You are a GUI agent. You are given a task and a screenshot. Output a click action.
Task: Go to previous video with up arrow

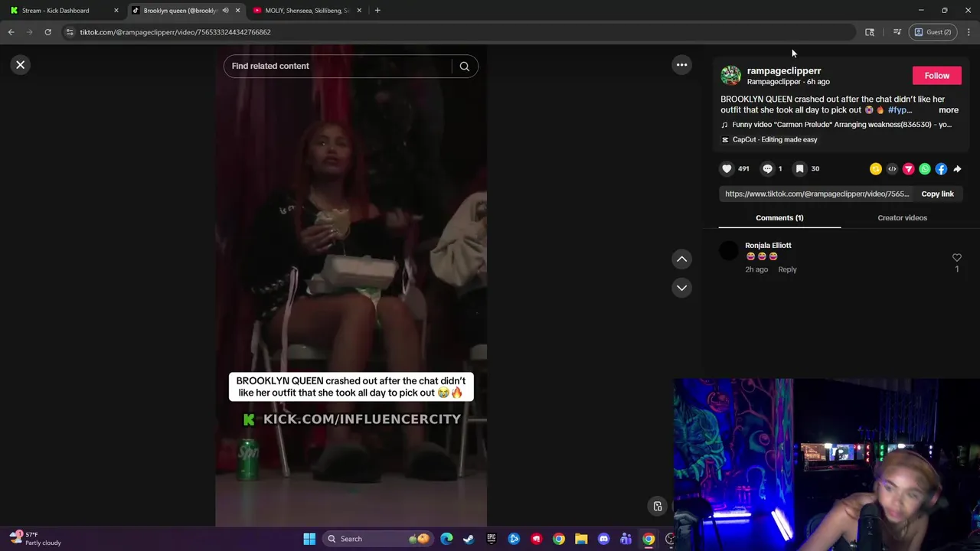(681, 259)
